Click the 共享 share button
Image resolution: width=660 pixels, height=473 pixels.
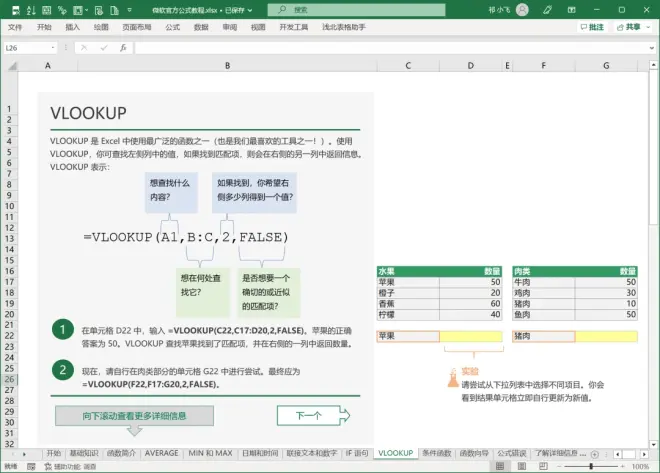pos(628,27)
